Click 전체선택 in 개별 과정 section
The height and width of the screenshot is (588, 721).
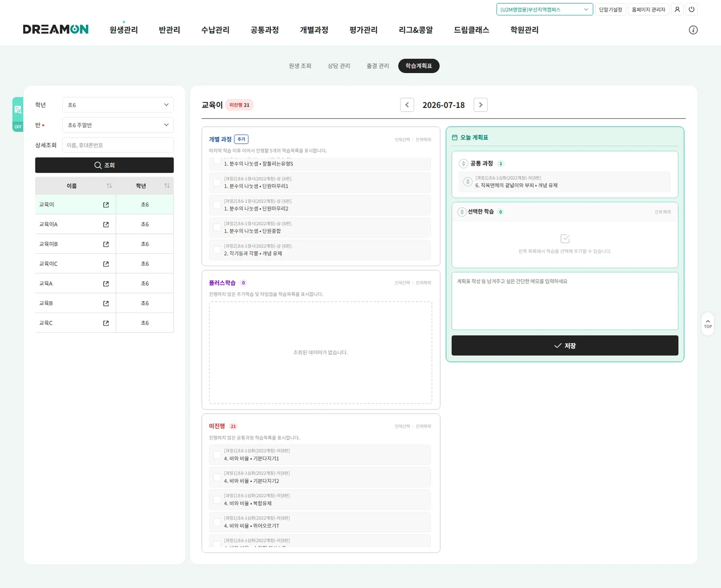(402, 140)
